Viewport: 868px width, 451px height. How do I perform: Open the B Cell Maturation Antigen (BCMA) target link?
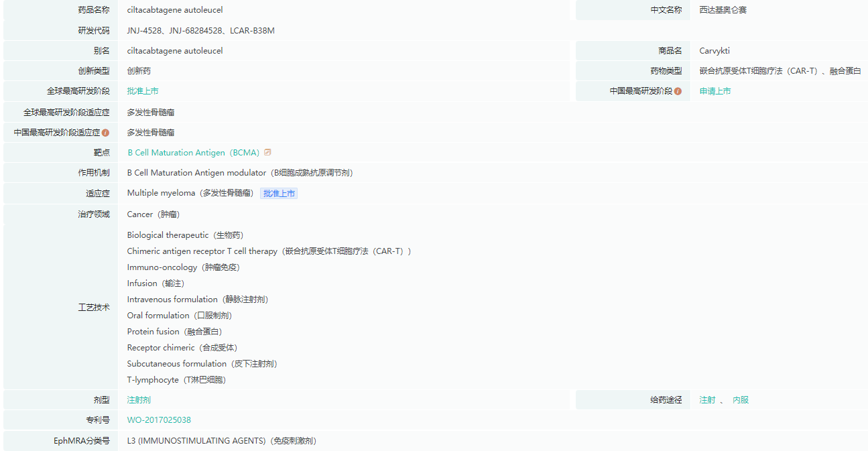[x=193, y=153]
